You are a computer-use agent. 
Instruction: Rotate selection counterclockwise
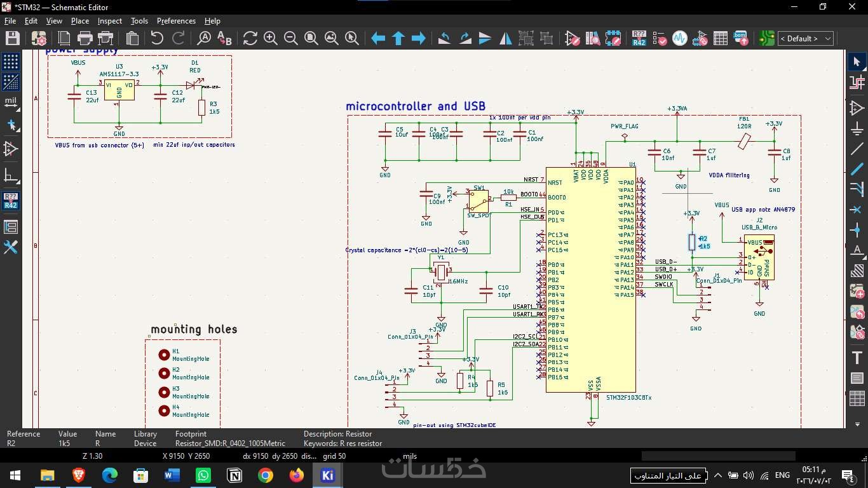(444, 38)
